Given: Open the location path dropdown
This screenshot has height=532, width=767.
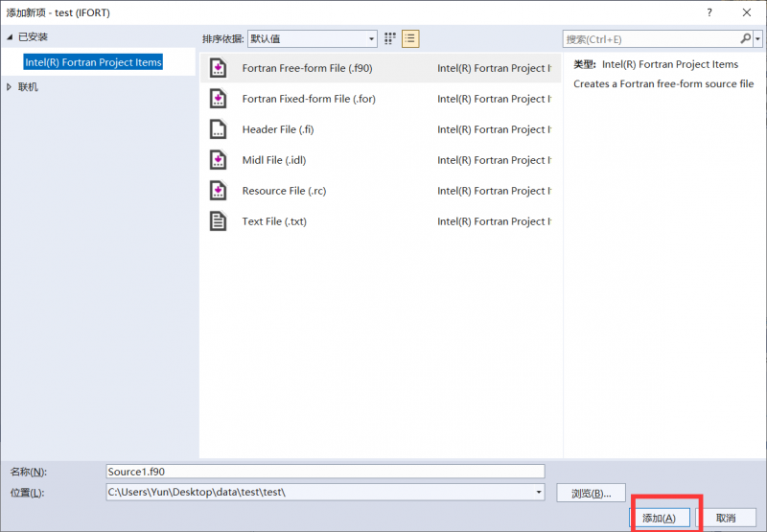Looking at the screenshot, I should click(538, 492).
